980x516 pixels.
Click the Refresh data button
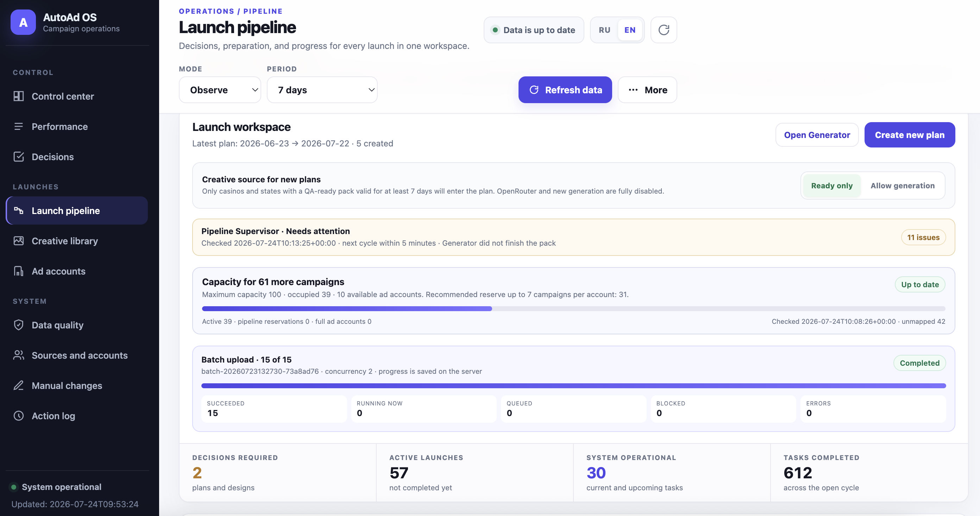tap(565, 90)
